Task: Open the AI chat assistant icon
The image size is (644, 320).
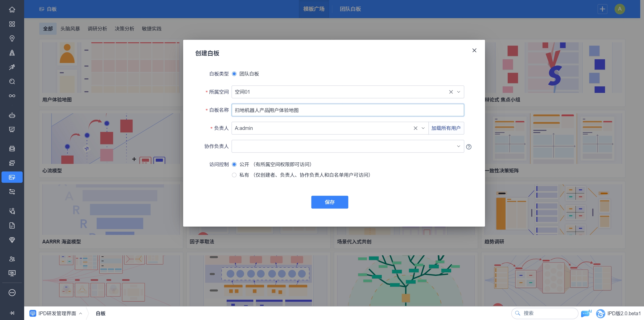Action: pos(586,313)
